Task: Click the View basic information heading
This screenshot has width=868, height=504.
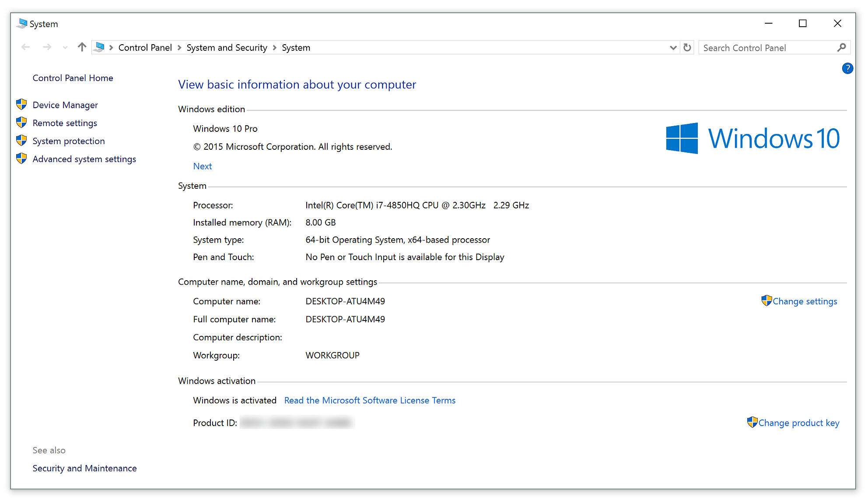Action: 297,85
